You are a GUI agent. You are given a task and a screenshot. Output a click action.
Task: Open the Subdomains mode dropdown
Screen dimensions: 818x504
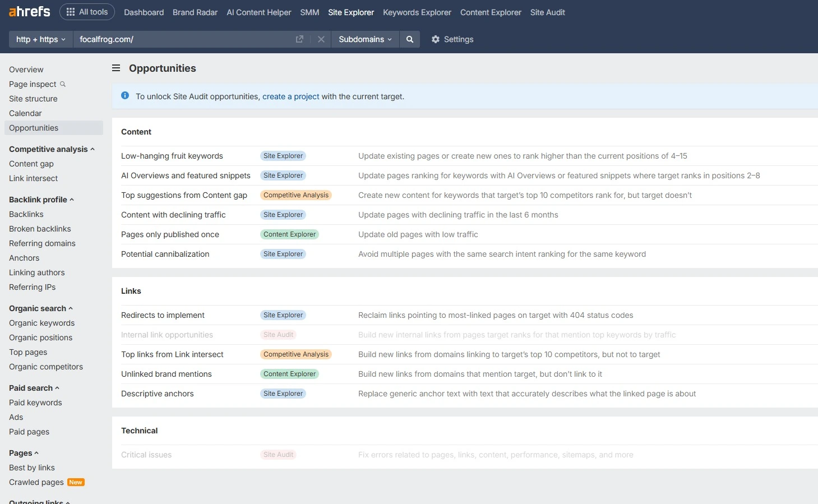click(x=365, y=39)
